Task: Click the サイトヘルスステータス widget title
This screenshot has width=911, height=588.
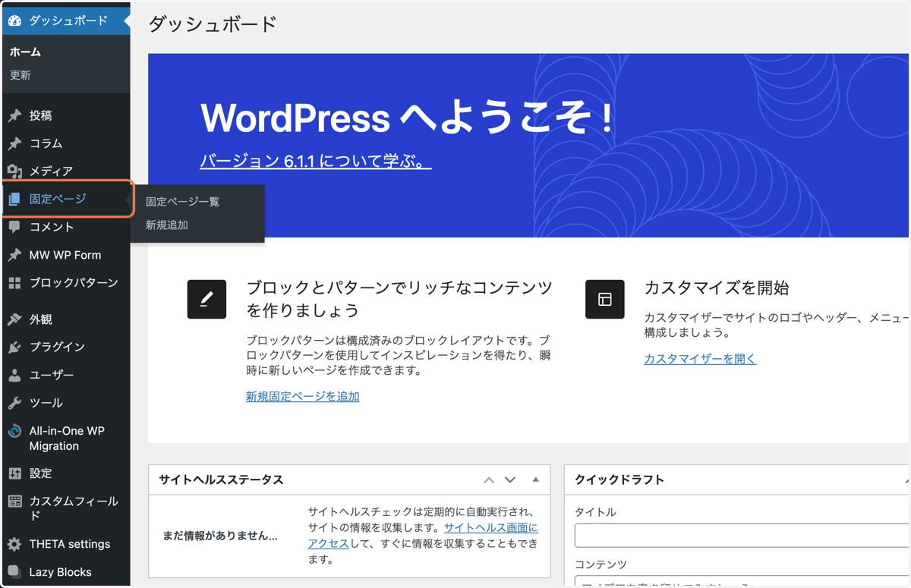Action: [221, 480]
